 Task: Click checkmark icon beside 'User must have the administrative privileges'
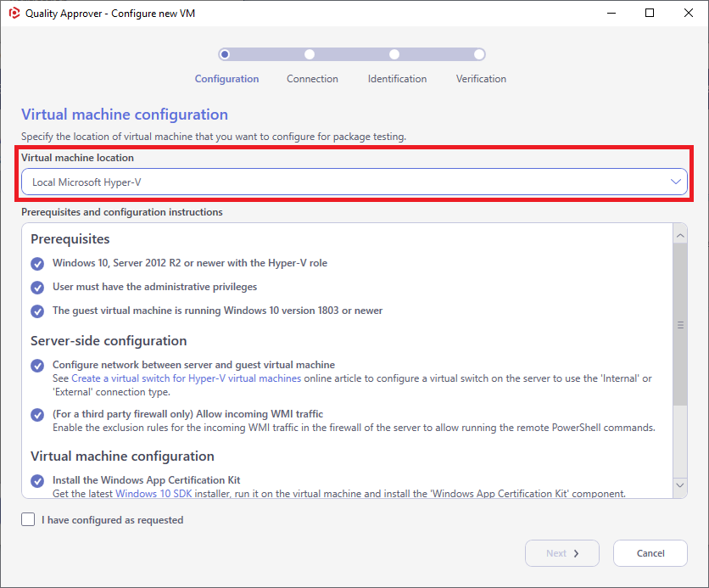[37, 288]
